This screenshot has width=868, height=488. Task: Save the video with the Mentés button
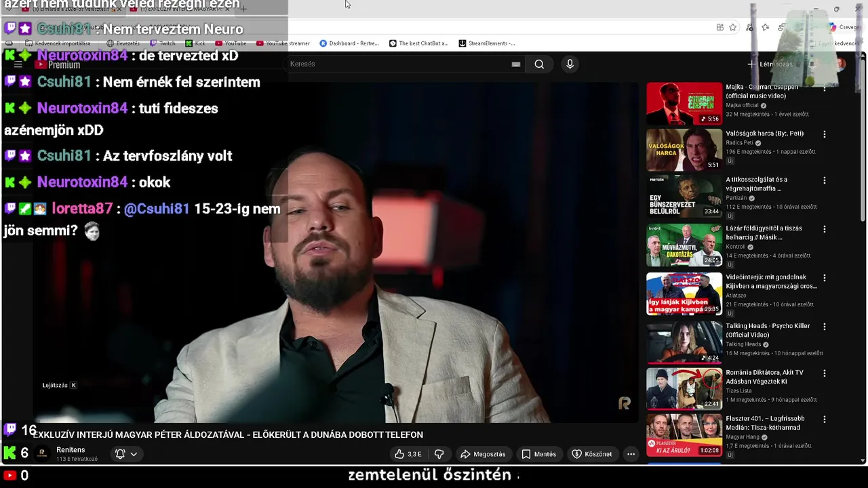pyautogui.click(x=539, y=454)
